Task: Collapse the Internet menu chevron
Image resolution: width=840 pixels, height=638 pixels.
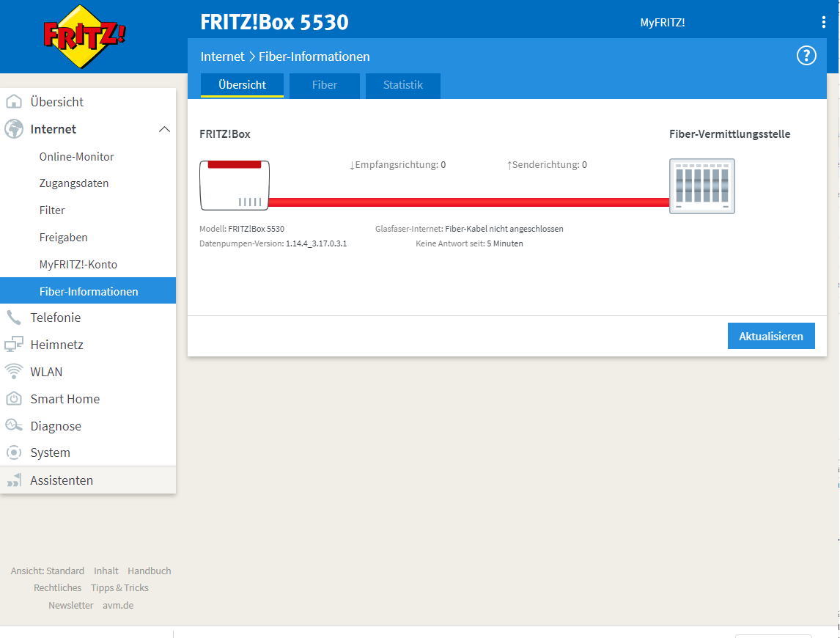Action: coord(164,129)
